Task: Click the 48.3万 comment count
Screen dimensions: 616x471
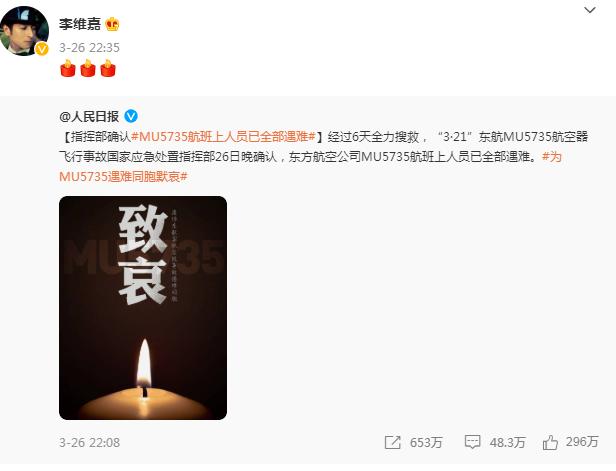Action: tap(508, 443)
